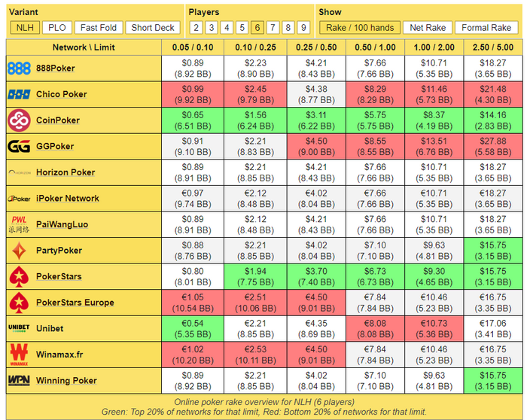
Task: Open the PokerStars Europe network link
Action: (x=75, y=303)
